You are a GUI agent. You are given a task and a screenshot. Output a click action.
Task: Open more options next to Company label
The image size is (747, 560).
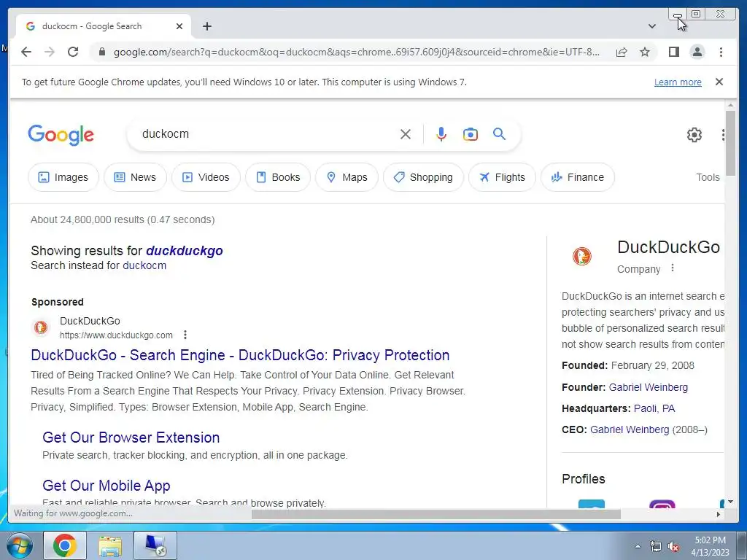pos(672,268)
